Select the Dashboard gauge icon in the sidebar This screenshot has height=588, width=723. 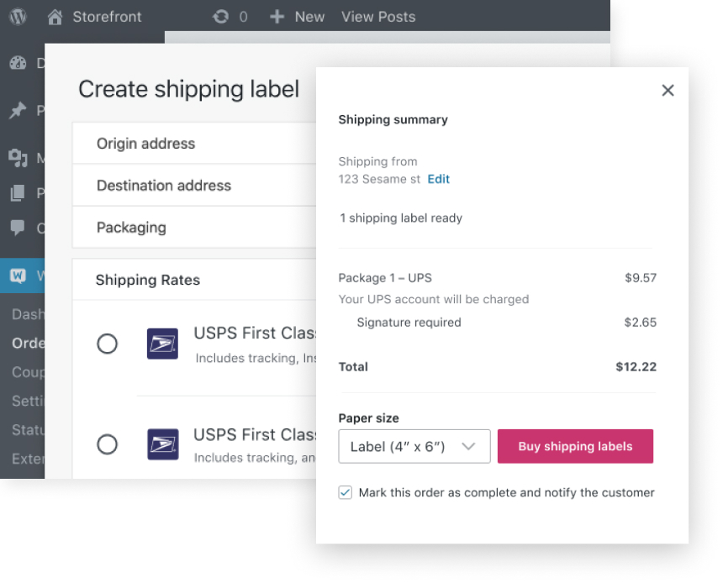coord(18,63)
